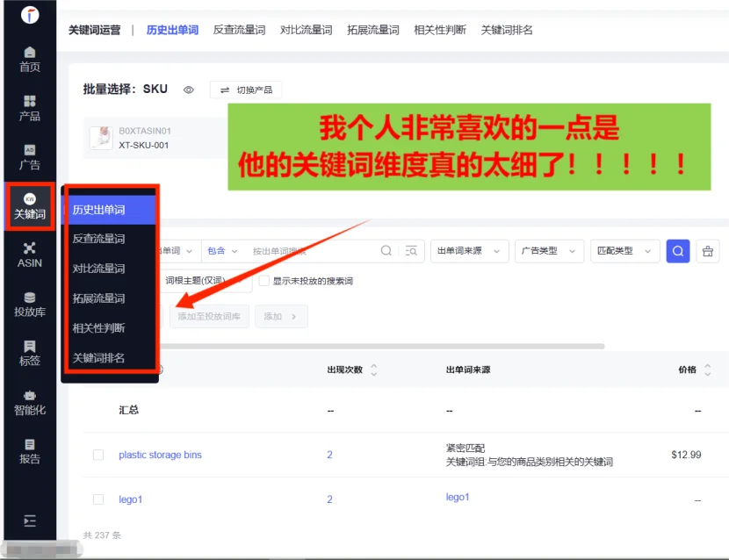Open the 智能化 automation sidebar icon

pyautogui.click(x=30, y=403)
